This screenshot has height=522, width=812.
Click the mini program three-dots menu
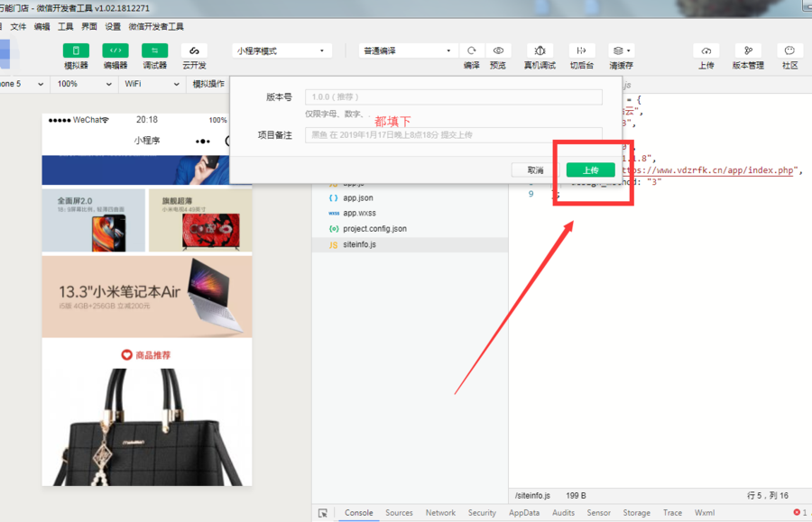[202, 142]
